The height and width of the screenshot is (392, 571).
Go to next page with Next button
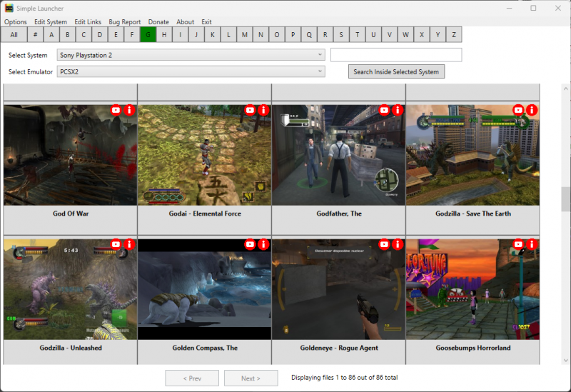coord(251,378)
